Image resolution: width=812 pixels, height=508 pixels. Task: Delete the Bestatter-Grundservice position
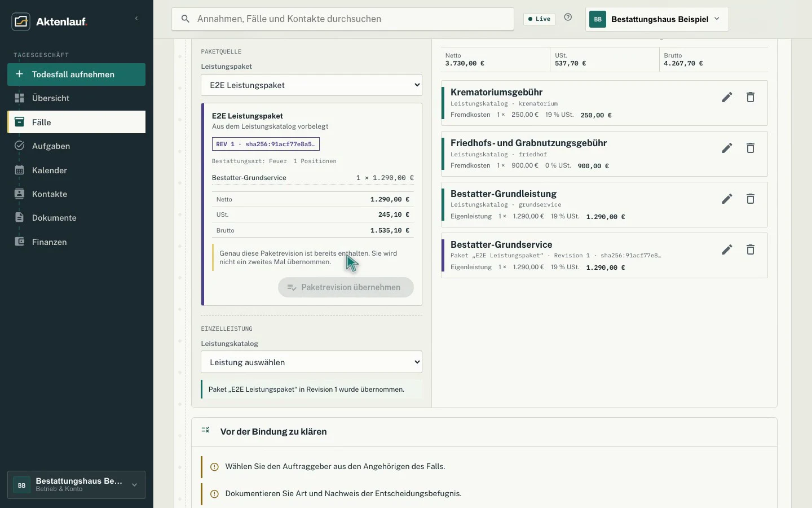(x=751, y=249)
